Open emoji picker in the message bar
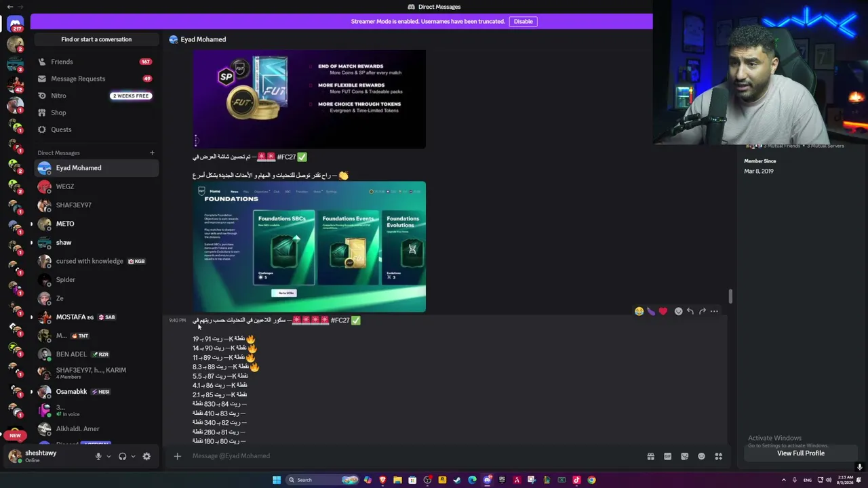 coord(701,456)
